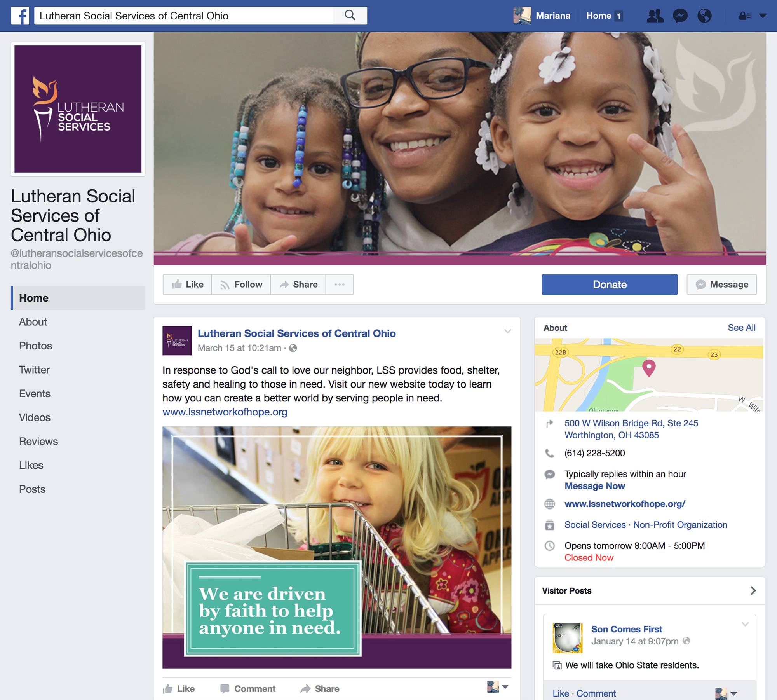This screenshot has width=777, height=700.
Task: Open the account menu dropdown arrow
Action: click(763, 16)
